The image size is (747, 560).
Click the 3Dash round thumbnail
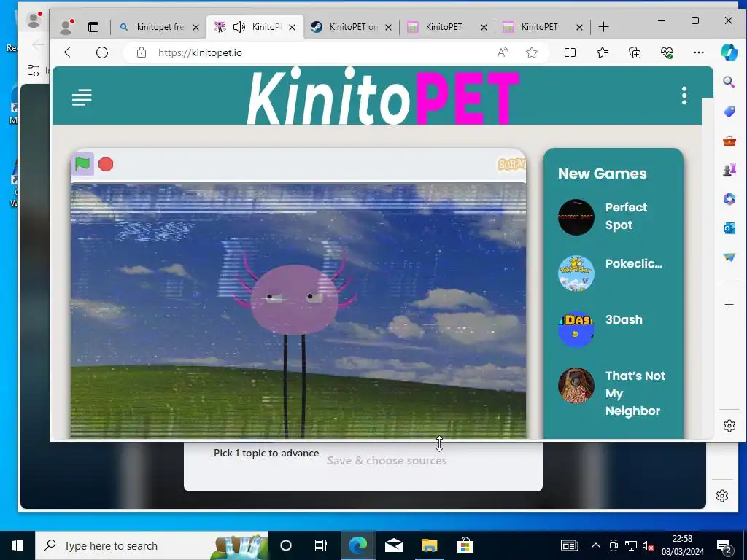point(576,330)
